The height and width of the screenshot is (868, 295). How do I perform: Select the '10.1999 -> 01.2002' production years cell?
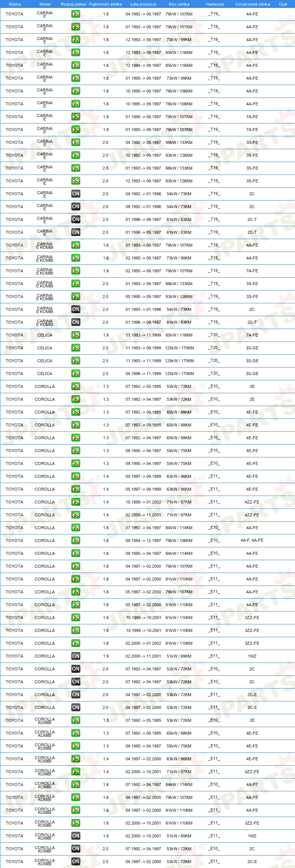coord(143,502)
